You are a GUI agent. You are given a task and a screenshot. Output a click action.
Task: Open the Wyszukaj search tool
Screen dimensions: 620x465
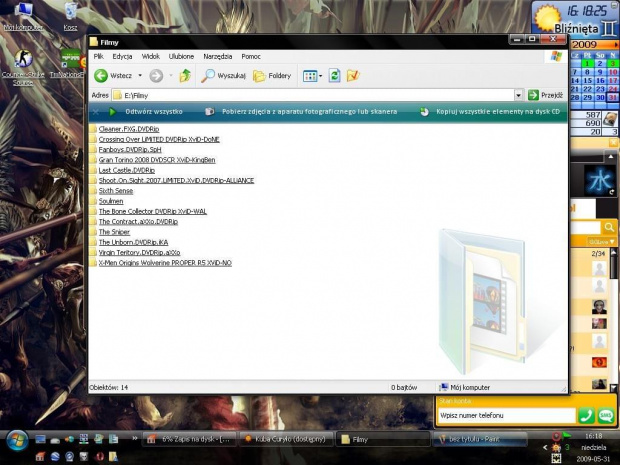click(224, 75)
